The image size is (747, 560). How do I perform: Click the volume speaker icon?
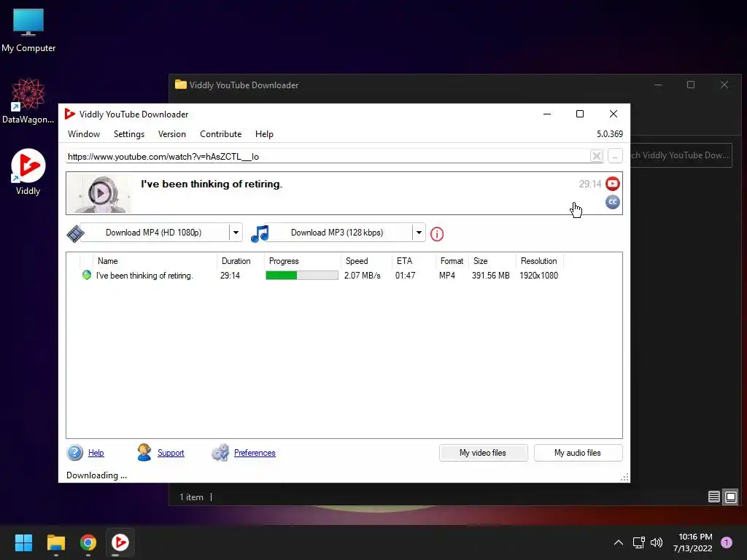657,542
